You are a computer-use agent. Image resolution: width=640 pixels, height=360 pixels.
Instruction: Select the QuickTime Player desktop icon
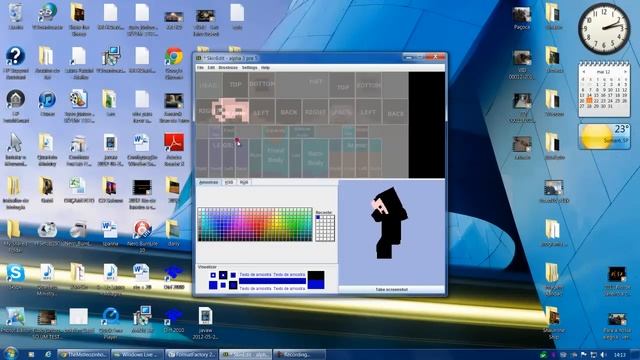(x=111, y=323)
